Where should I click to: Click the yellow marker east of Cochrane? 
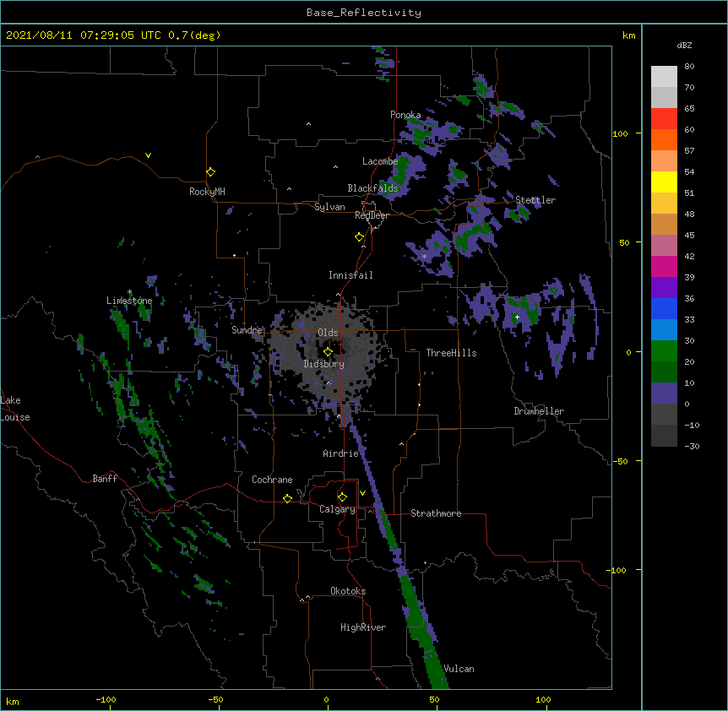[288, 498]
